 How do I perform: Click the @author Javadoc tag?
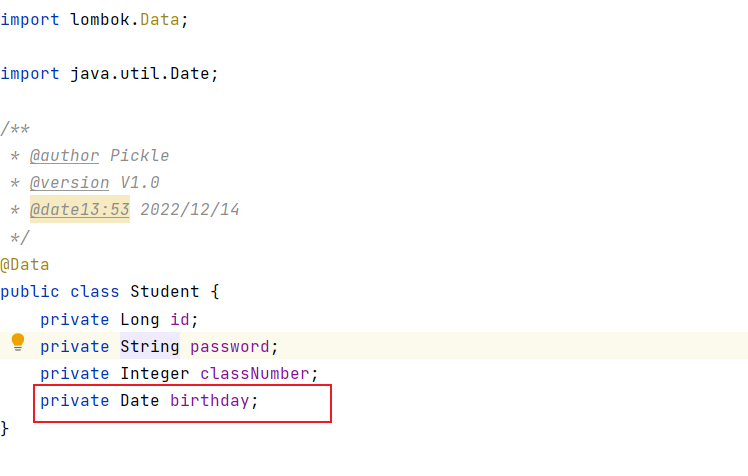[x=64, y=155]
